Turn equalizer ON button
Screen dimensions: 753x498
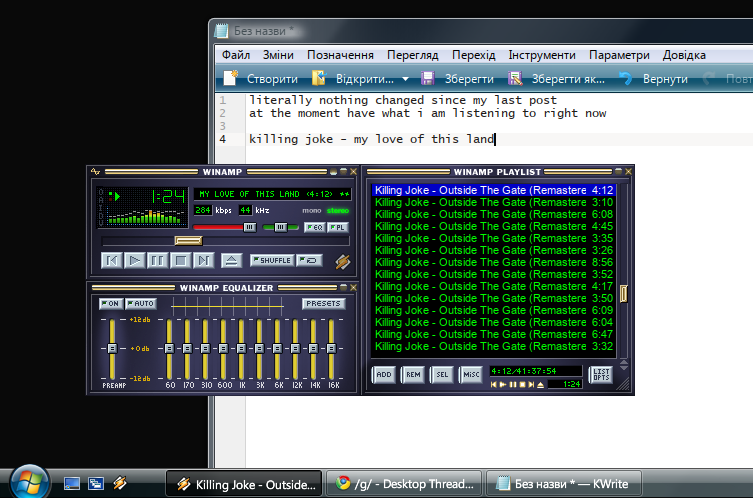111,304
